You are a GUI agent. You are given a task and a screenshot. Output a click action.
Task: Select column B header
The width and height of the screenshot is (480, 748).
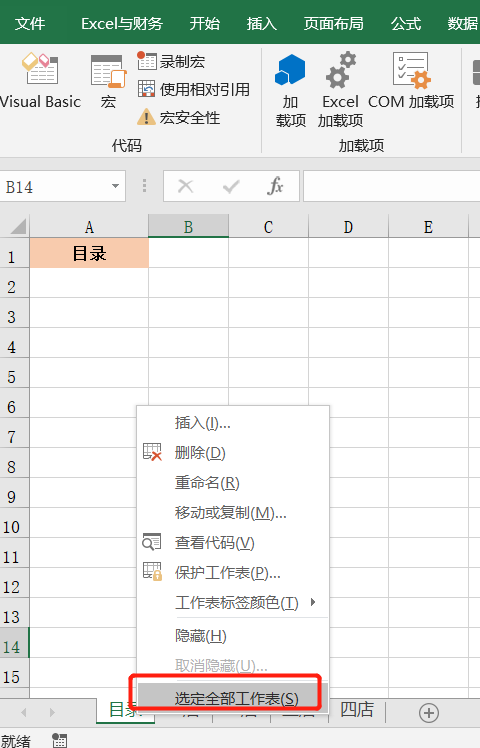point(188,227)
